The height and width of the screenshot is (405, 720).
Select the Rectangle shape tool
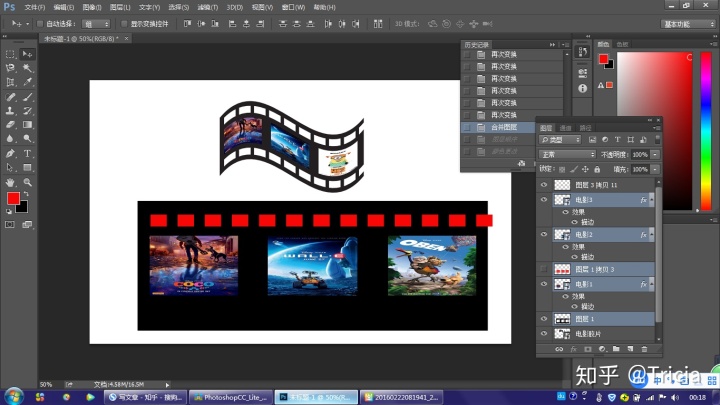28,168
